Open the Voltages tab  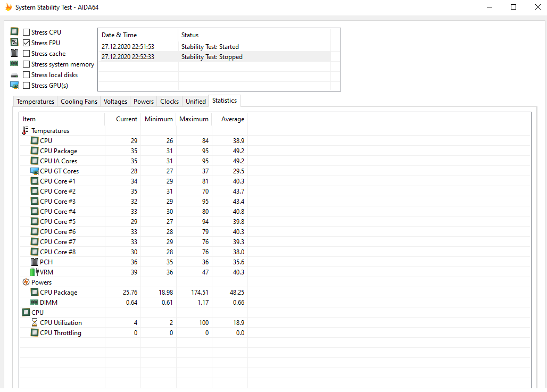click(115, 102)
